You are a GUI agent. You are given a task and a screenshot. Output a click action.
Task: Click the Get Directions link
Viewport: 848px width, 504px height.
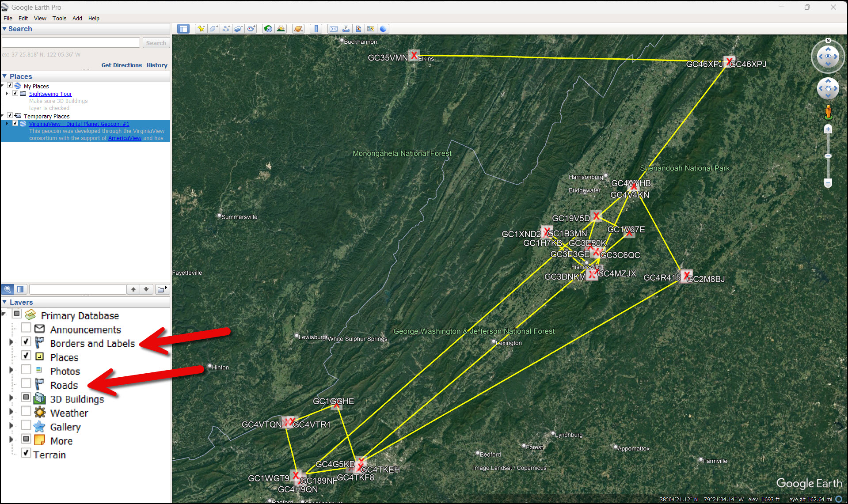coord(122,65)
